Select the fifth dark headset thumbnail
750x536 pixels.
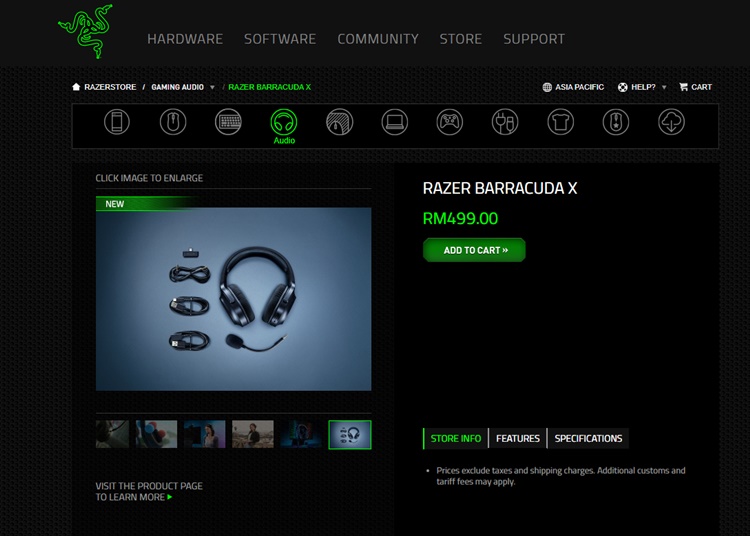tap(301, 434)
